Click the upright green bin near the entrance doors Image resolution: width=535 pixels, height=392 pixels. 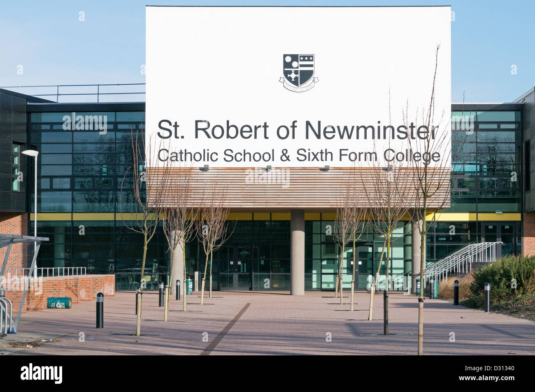click(189, 286)
